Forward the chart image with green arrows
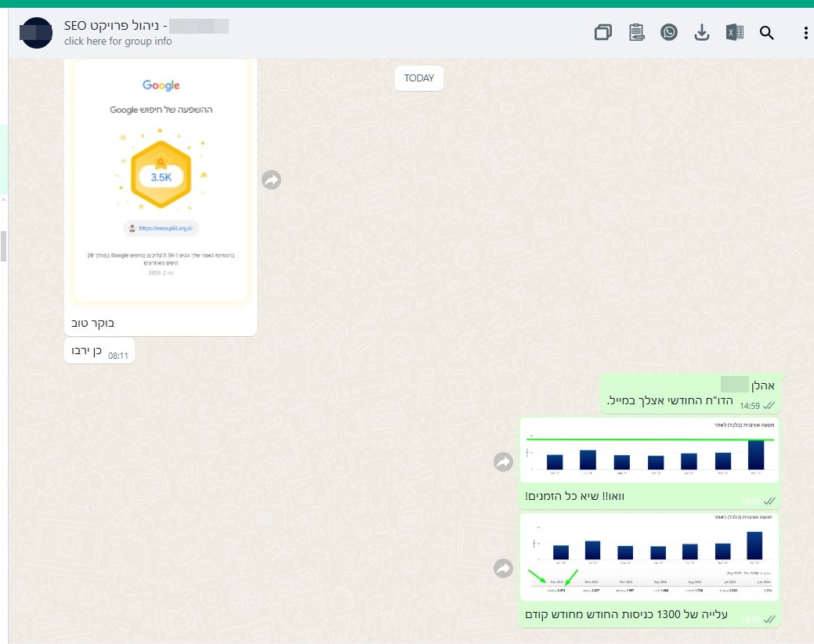 (x=503, y=568)
